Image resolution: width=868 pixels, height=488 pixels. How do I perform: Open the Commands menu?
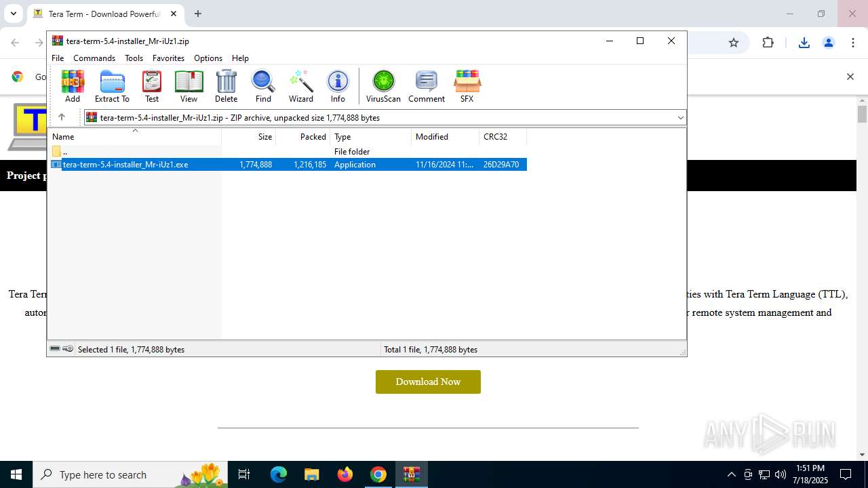pos(94,58)
